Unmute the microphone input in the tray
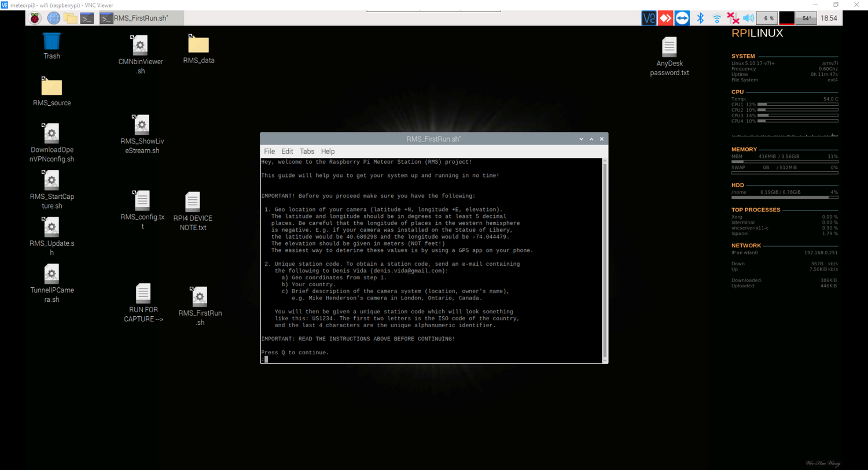 pyautogui.click(x=733, y=18)
